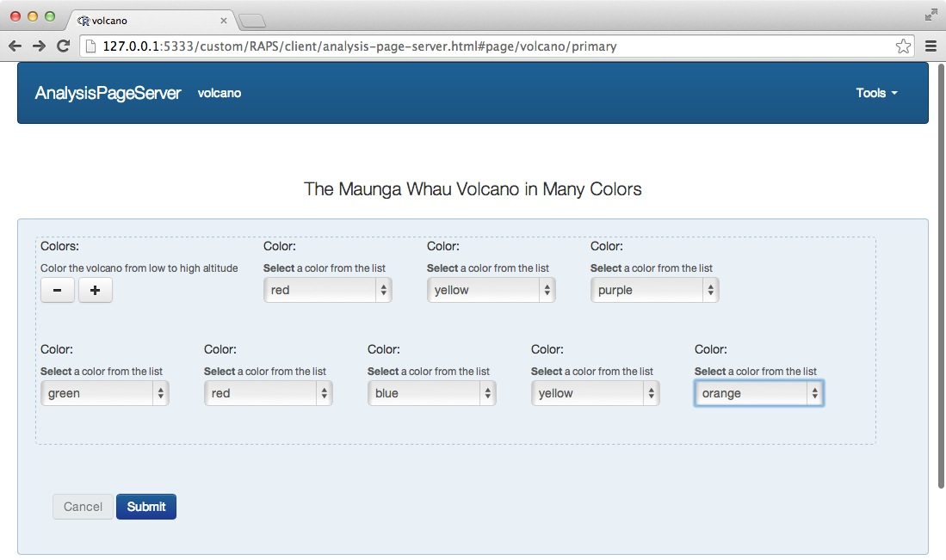Open the orange color dropdown
Screen dimensions: 946x560
pos(759,394)
